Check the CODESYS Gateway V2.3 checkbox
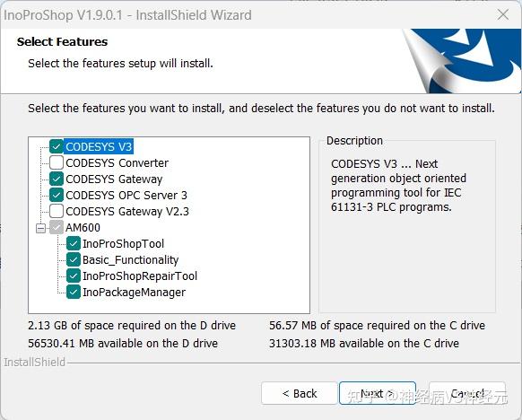Viewport: 522px width, 420px height. (x=57, y=211)
